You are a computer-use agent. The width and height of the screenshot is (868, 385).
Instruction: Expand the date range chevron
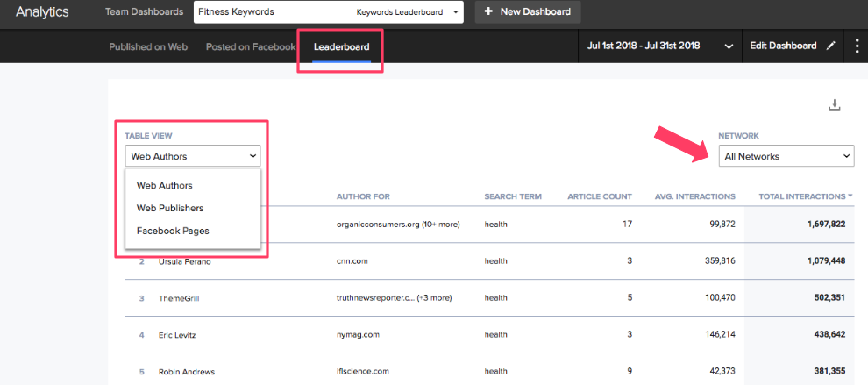pyautogui.click(x=729, y=46)
